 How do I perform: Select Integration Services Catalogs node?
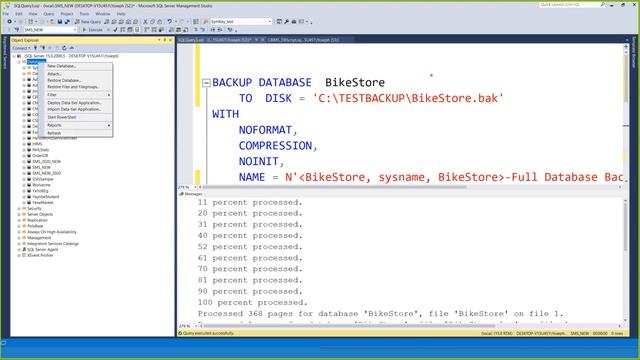point(53,244)
